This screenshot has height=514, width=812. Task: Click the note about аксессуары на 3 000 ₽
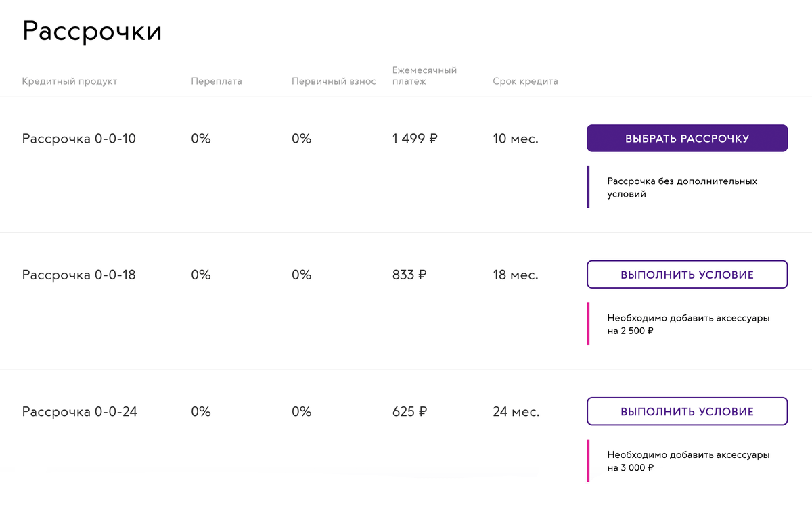coord(688,461)
